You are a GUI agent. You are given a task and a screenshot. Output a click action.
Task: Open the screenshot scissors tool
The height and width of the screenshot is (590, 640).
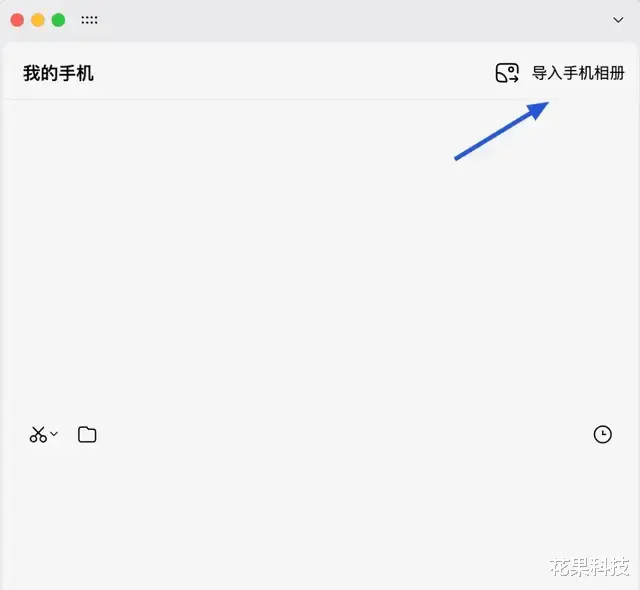point(38,435)
